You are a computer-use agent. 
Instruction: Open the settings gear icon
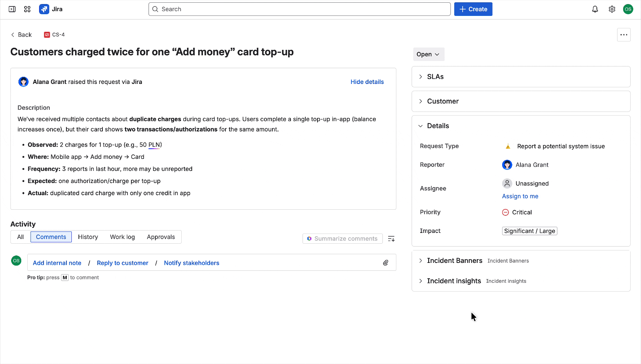[612, 9]
